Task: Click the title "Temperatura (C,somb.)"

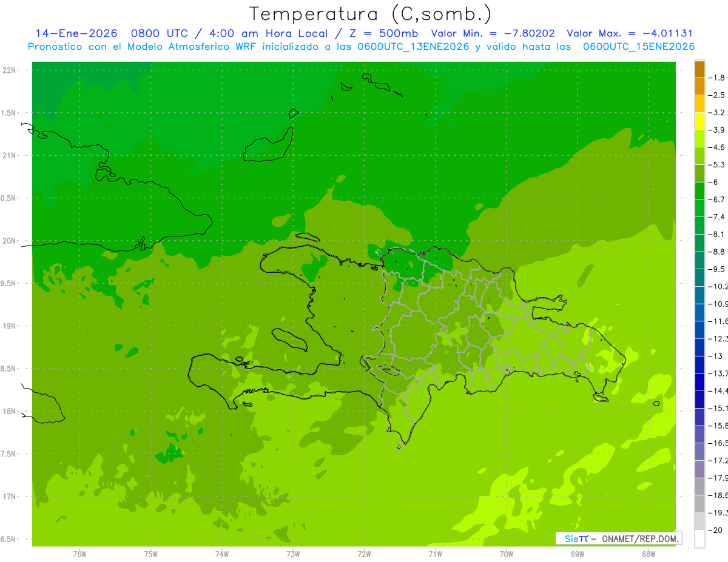Action: [370, 14]
